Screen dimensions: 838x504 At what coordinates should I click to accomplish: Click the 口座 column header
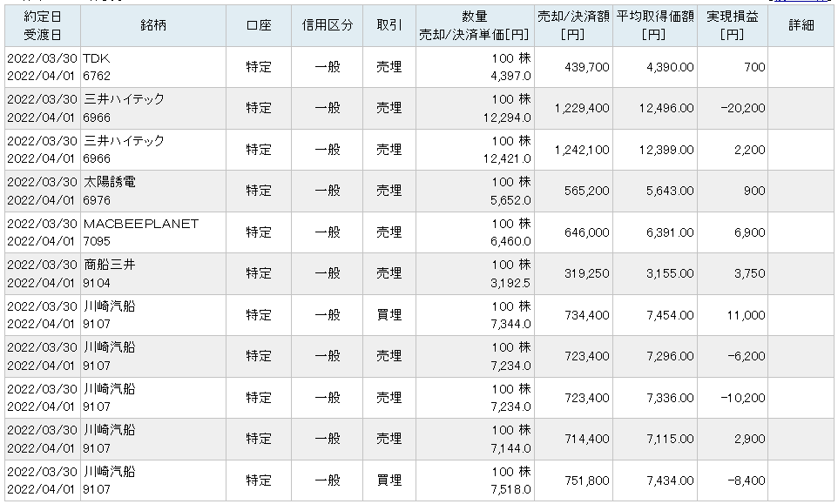(259, 26)
